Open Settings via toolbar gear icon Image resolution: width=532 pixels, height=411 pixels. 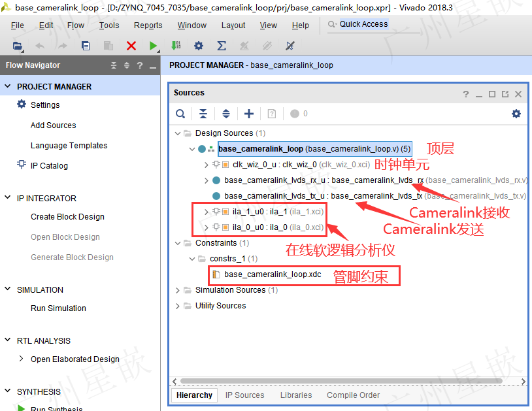pyautogui.click(x=199, y=46)
